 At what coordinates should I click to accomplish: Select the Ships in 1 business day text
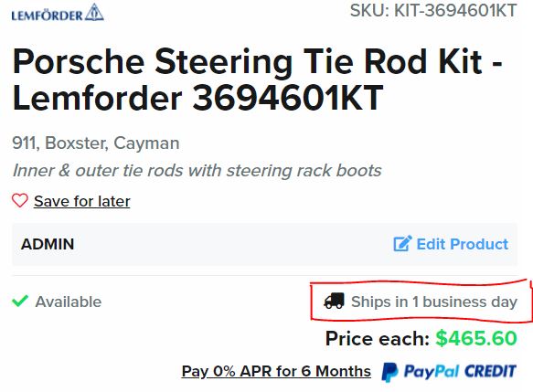coord(434,302)
